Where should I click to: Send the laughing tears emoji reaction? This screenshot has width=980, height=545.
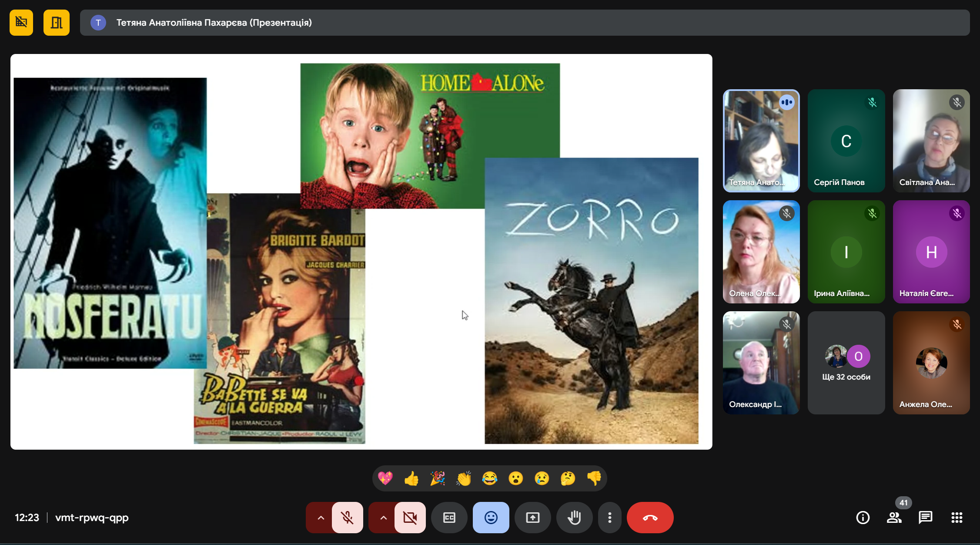click(490, 478)
